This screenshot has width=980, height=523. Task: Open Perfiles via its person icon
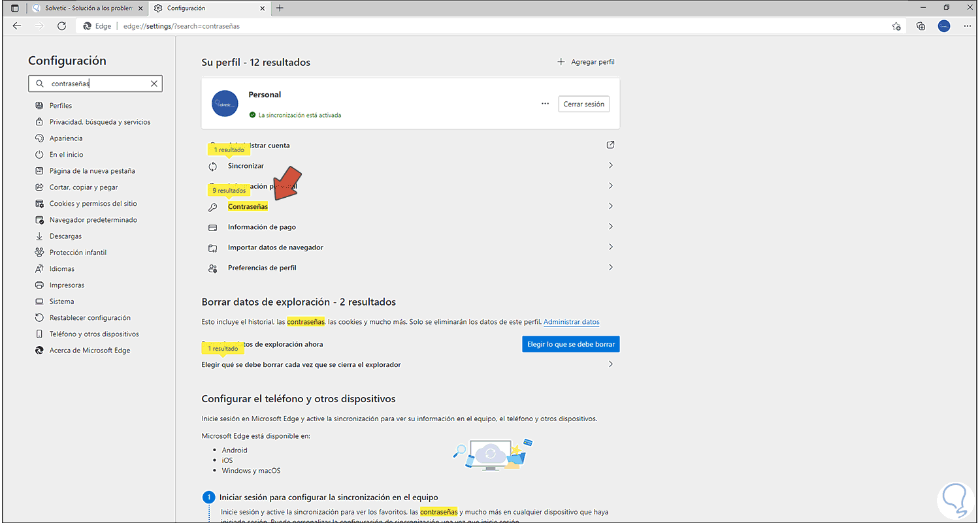[x=39, y=106]
